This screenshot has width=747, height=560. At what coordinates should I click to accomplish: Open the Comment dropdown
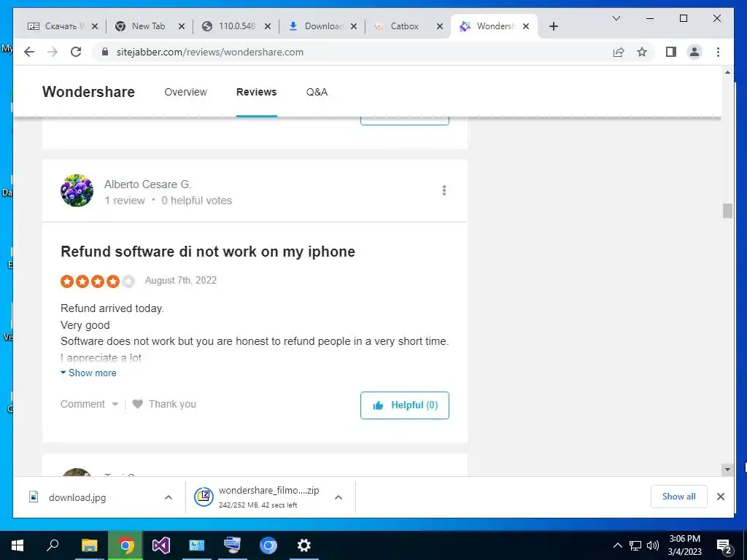pos(89,404)
